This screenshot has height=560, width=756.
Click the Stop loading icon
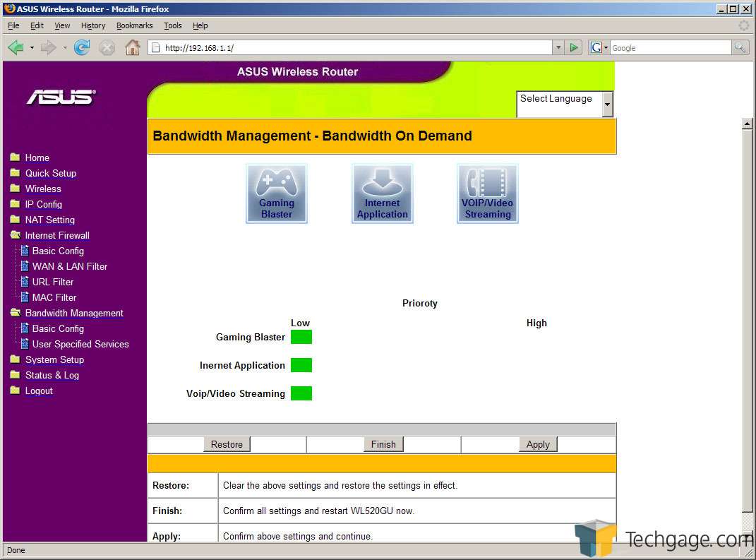click(x=107, y=47)
